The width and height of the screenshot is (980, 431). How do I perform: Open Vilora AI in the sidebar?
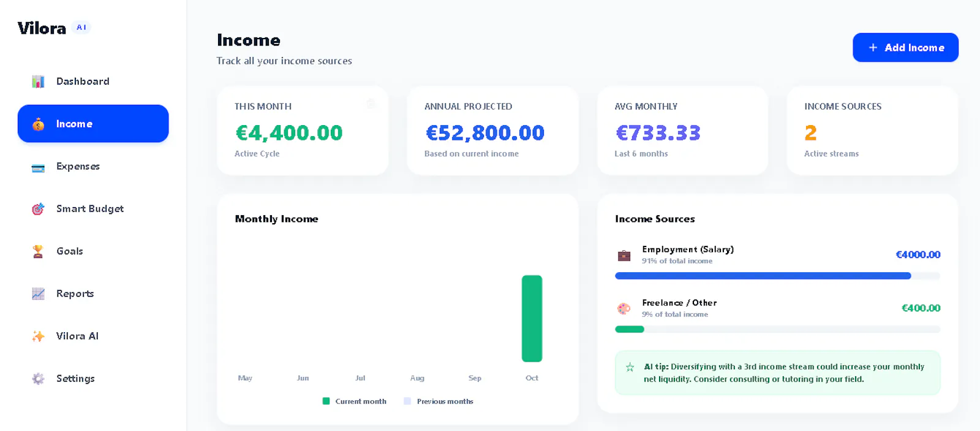pyautogui.click(x=93, y=336)
